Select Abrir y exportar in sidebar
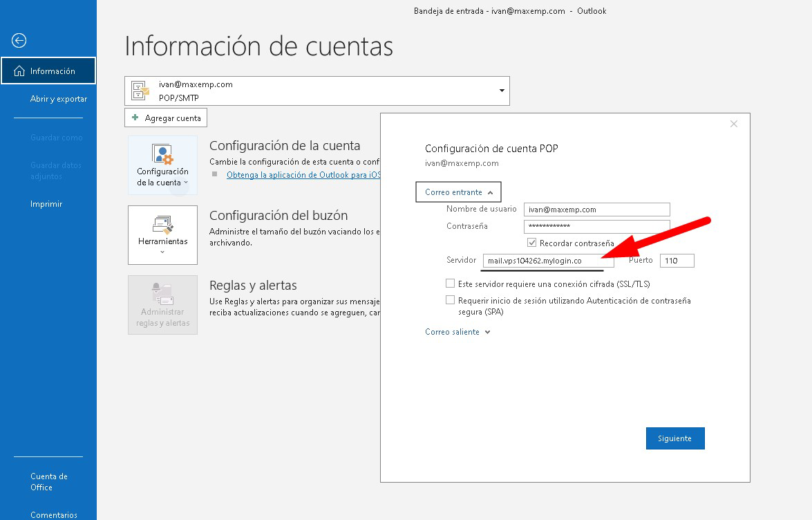 click(59, 99)
